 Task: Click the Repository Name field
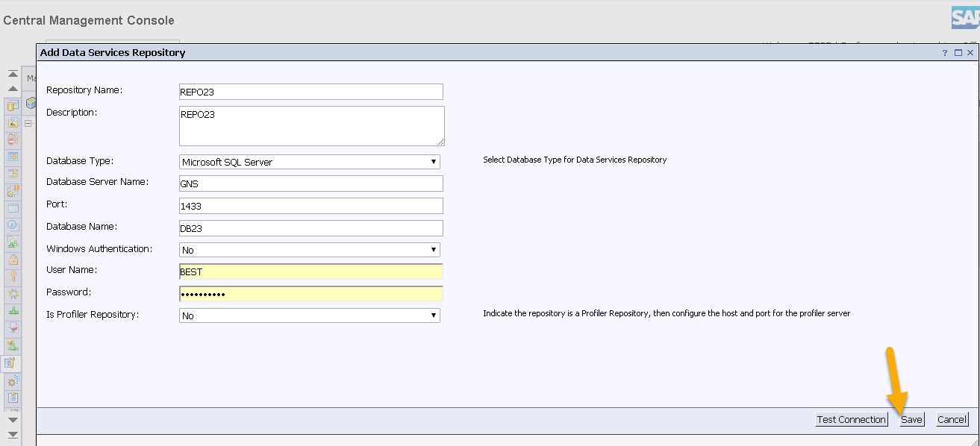point(311,92)
